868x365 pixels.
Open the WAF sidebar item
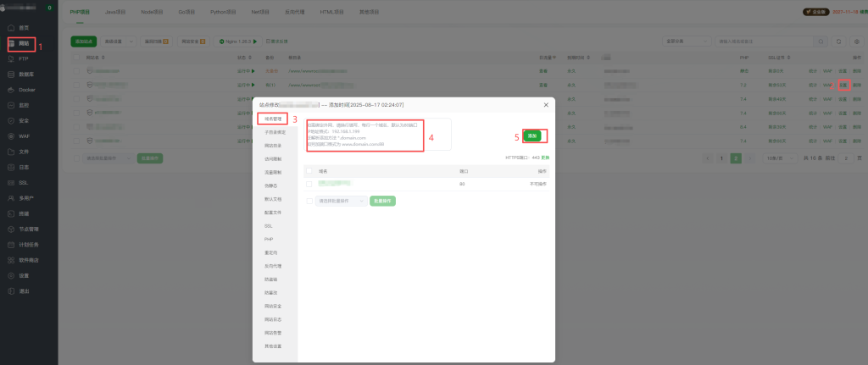[24, 135]
